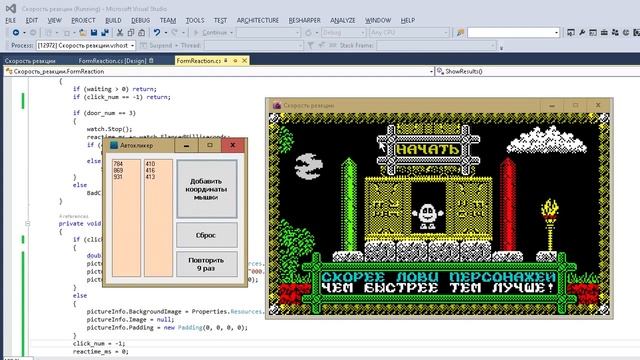This screenshot has width=640, height=360.
Task: Open the TEAM menu
Action: click(x=168, y=20)
